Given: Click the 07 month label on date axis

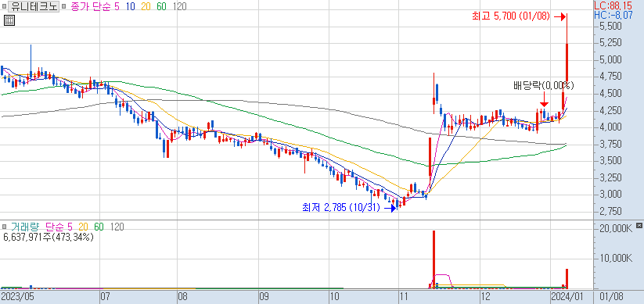Looking at the screenshot, I should click(x=105, y=296).
